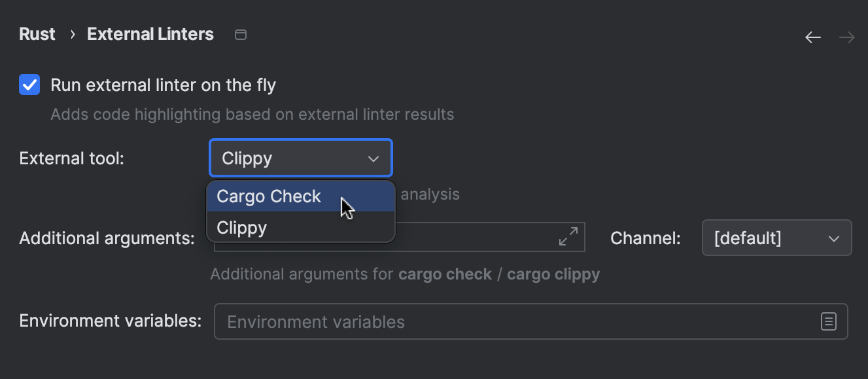Viewport: 868px width, 379px height.
Task: Choose Cargo Check from the dropdown list
Action: [x=269, y=196]
